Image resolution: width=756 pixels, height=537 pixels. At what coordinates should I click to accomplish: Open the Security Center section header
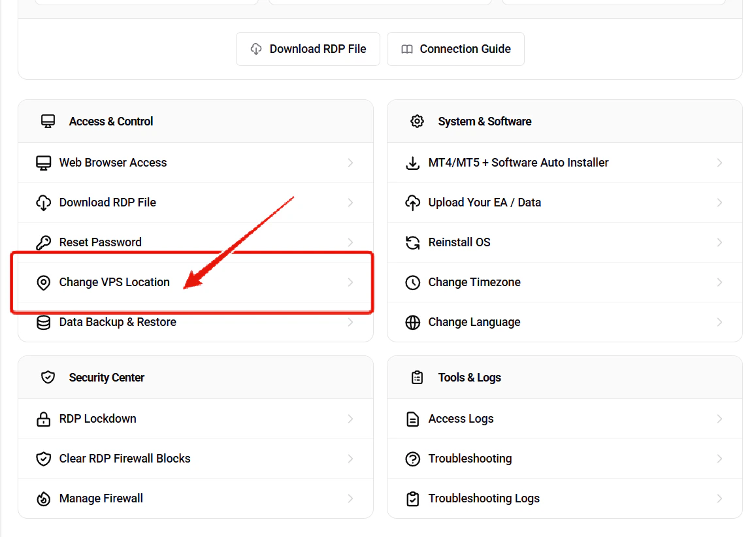tap(106, 377)
